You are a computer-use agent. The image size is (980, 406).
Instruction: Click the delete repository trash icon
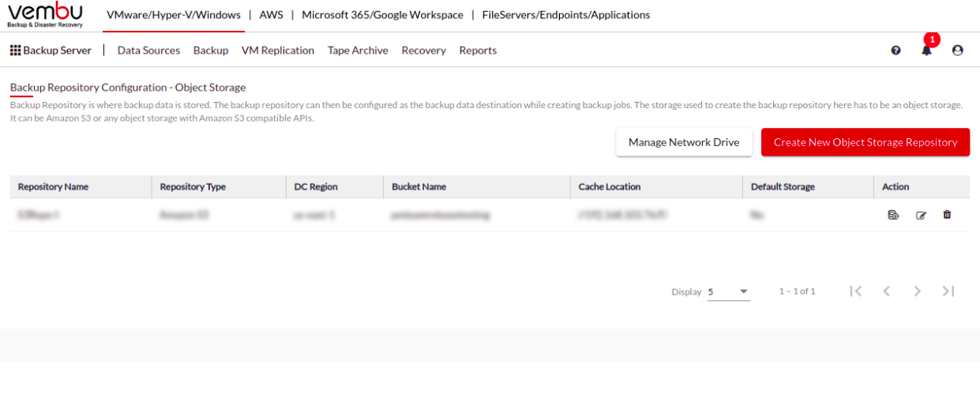pyautogui.click(x=948, y=215)
